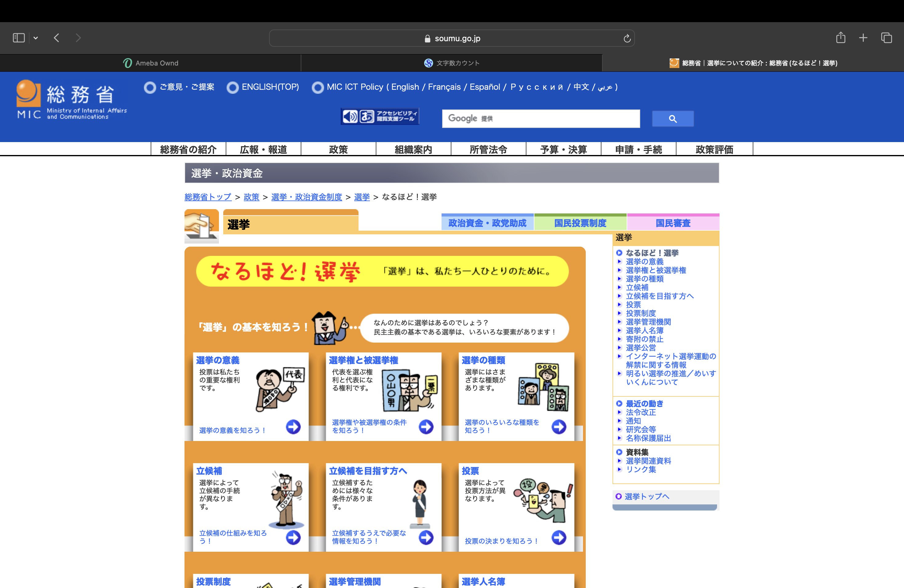Click arrow icon in 選挙権と被選挙権 card
This screenshot has height=588, width=904.
click(x=426, y=427)
